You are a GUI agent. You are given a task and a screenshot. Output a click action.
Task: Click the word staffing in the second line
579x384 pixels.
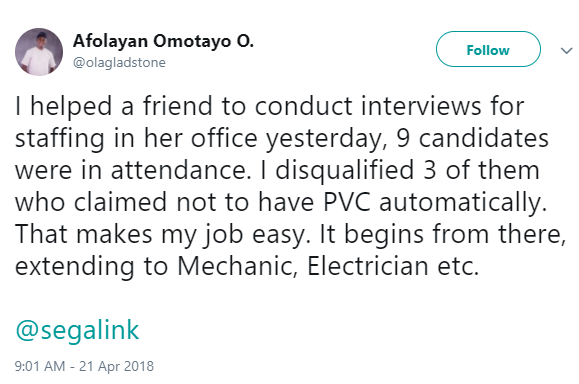(x=60, y=139)
